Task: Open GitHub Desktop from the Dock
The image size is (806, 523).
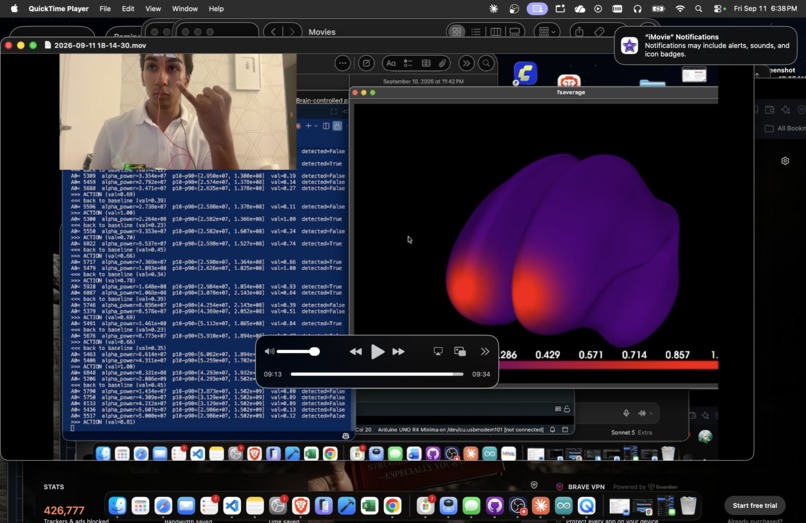Action: pyautogui.click(x=494, y=506)
